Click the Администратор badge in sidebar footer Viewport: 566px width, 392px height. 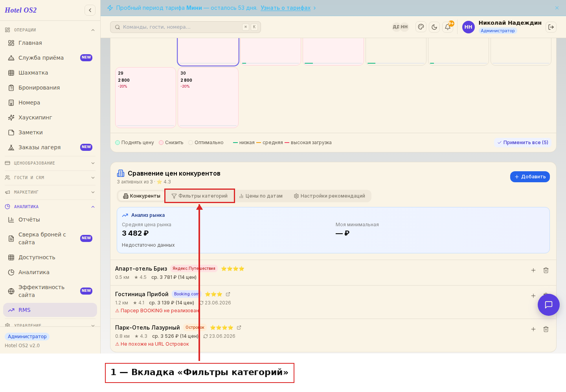[x=27, y=337]
